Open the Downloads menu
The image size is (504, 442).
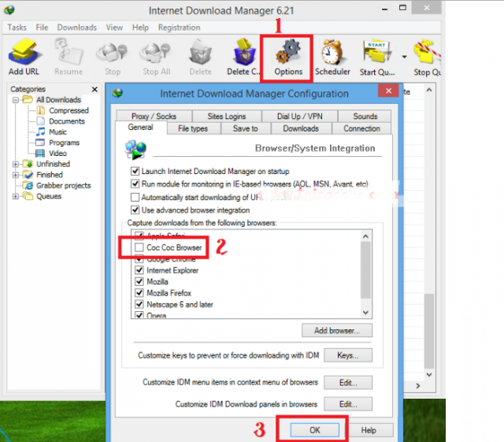click(x=76, y=28)
